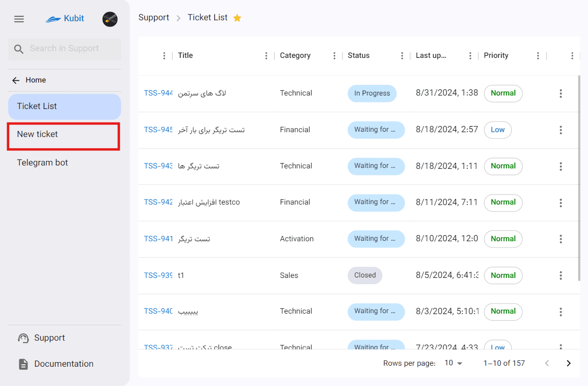588x386 pixels.
Task: Open ticket TSS-944 link
Action: (x=159, y=94)
